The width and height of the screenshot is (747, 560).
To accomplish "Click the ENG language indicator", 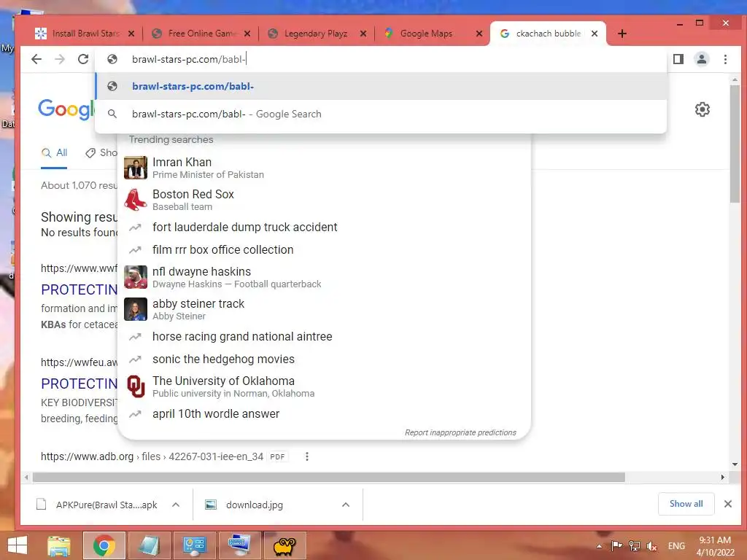I will click(676, 545).
